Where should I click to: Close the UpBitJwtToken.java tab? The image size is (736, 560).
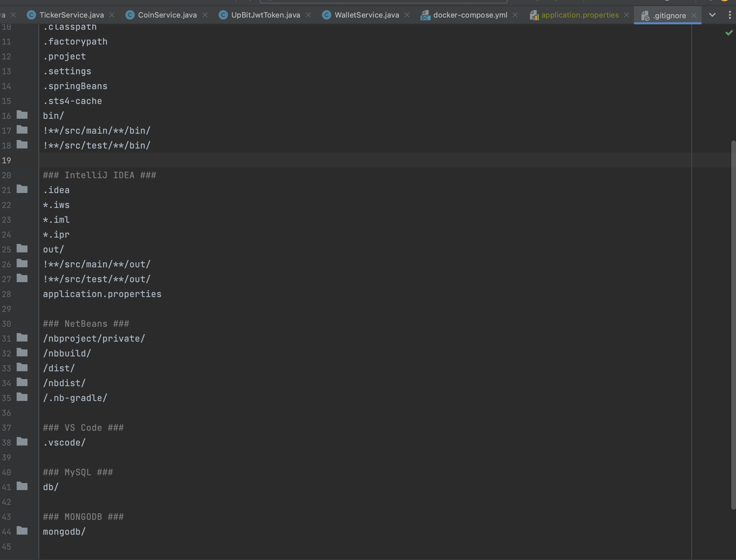point(308,15)
